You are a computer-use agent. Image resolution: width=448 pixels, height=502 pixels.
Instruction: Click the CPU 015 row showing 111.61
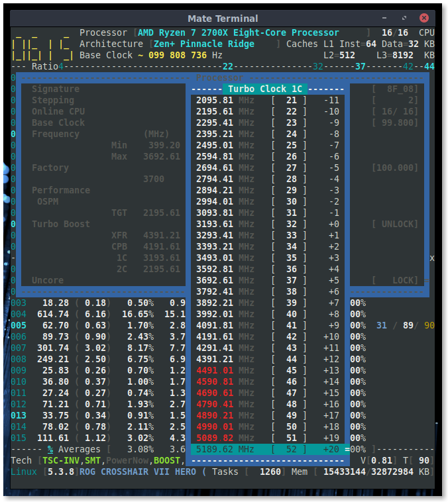[98, 438]
